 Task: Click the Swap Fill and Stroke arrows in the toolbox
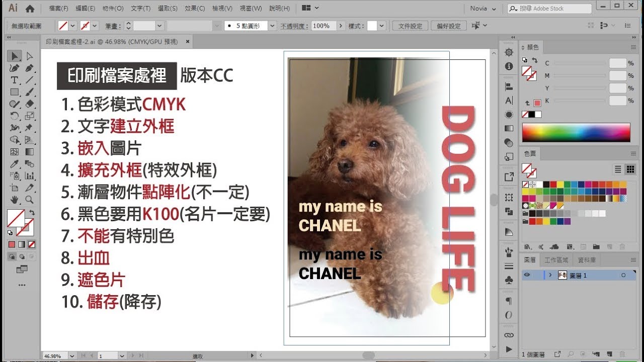32,213
